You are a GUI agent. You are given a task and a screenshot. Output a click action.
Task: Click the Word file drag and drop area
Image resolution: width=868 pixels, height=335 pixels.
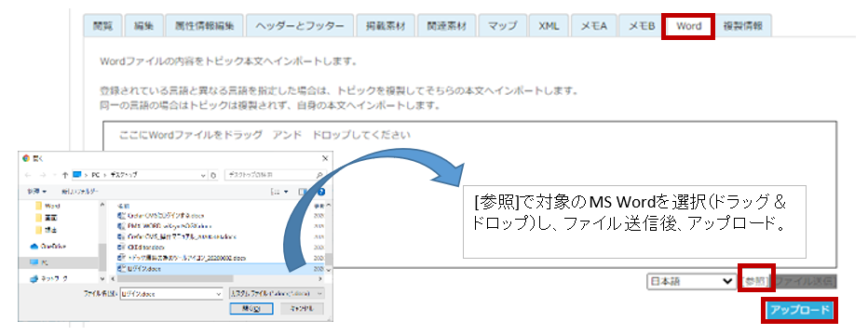[469, 194]
